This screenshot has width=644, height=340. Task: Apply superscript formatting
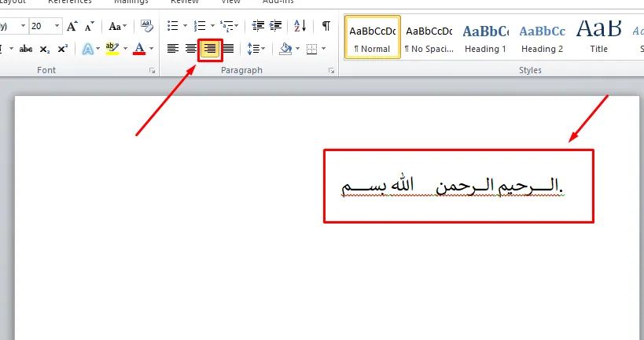62,49
